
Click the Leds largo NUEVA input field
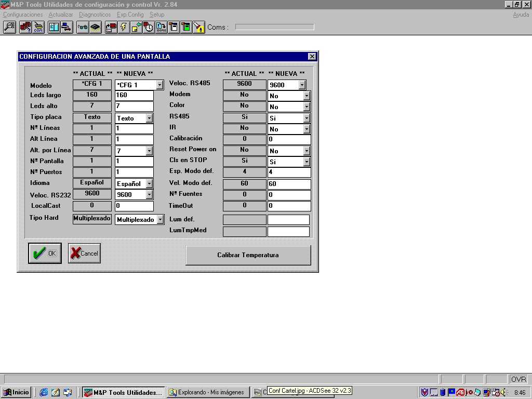134,95
